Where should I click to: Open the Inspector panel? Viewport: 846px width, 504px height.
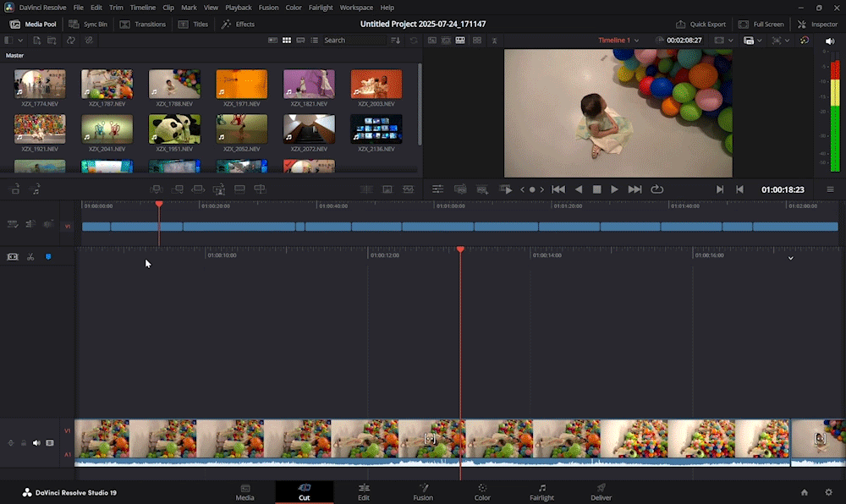(x=817, y=24)
